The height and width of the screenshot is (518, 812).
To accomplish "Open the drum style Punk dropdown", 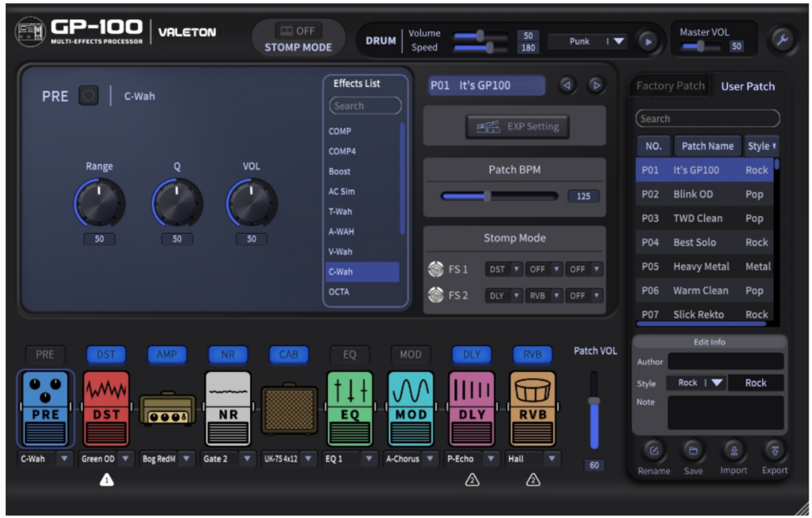I will pyautogui.click(x=589, y=42).
